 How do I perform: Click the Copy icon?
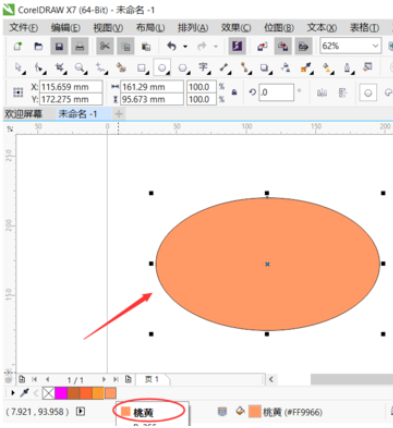125,46
